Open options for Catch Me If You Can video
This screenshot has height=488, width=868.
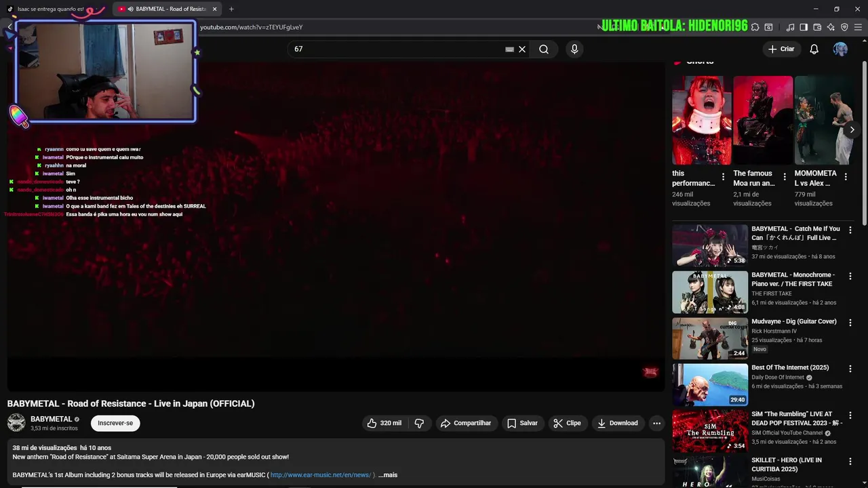[x=850, y=230]
